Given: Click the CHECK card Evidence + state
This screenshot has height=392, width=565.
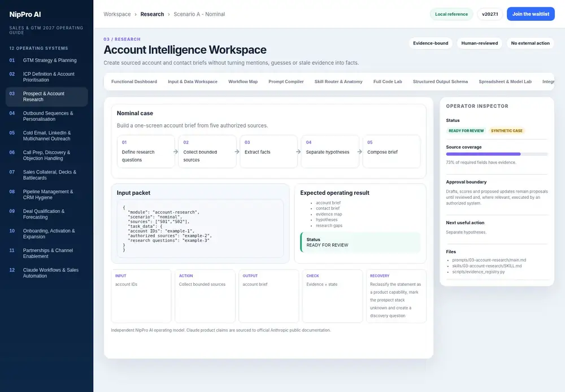Looking at the screenshot, I should click(332, 296).
